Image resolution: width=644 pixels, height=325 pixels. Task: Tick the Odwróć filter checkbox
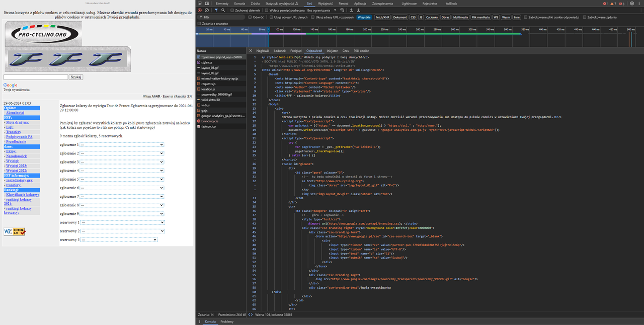tap(250, 17)
